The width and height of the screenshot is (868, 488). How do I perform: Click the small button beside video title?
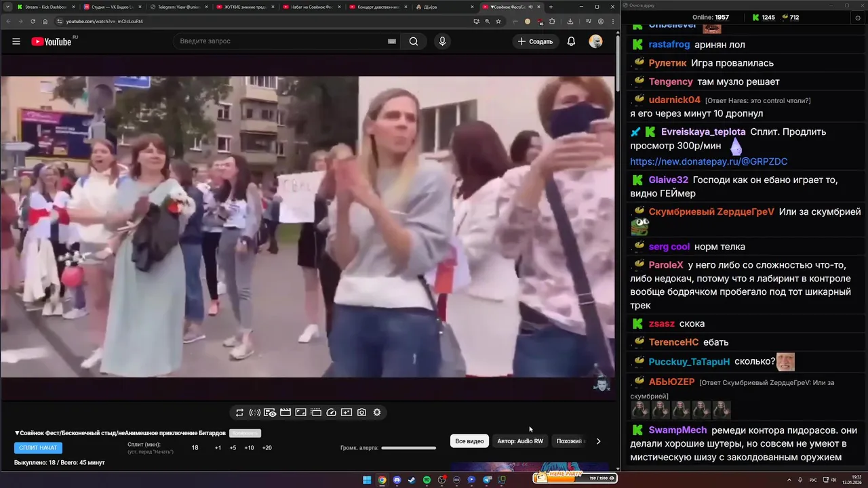pyautogui.click(x=245, y=433)
